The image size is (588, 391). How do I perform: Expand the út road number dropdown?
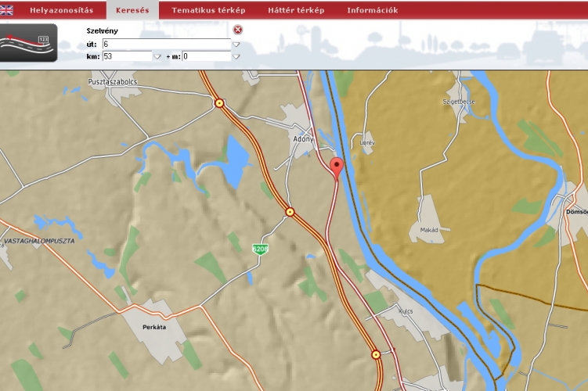pos(236,45)
